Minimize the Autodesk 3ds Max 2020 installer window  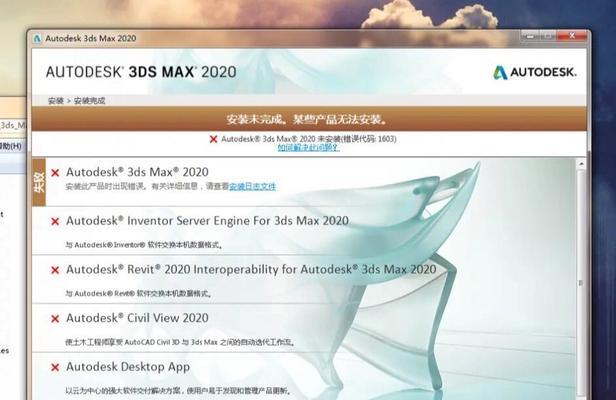pyautogui.click(x=530, y=36)
